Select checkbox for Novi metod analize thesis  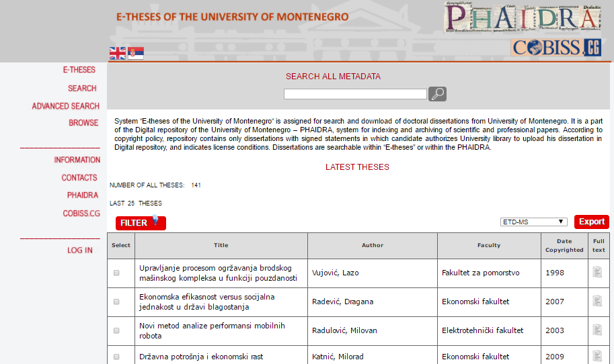(x=116, y=331)
